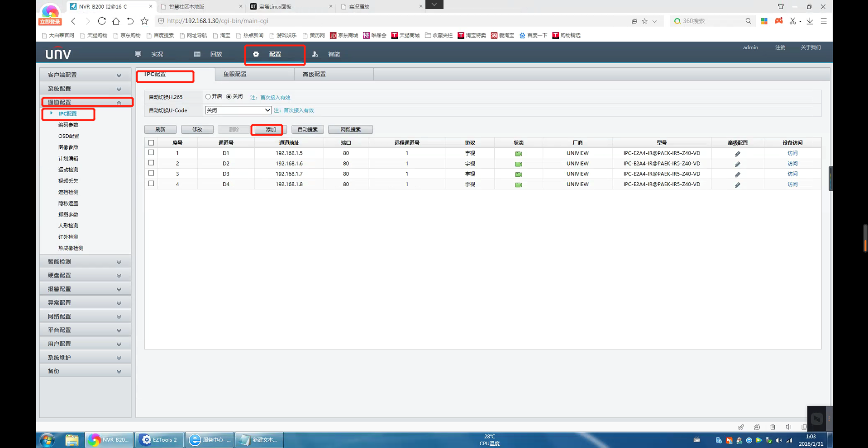The height and width of the screenshot is (448, 868).
Task: Click the pencil advanced config icon for D4
Action: tap(737, 185)
